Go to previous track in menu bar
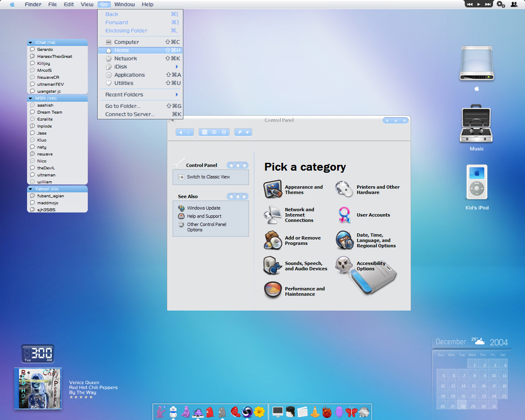This screenshot has height=420, width=525. pos(470,4)
